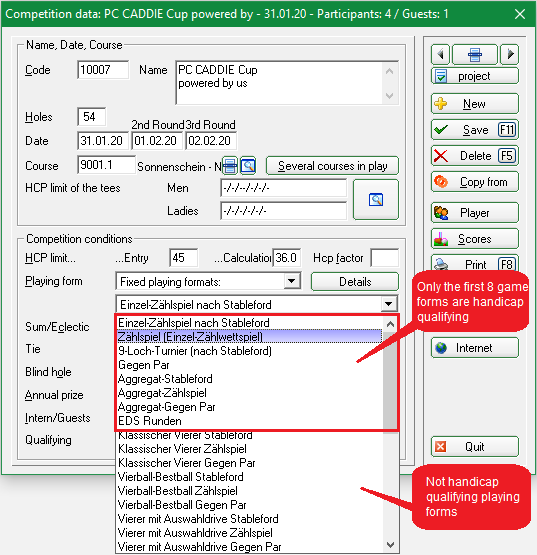537x555 pixels.
Task: Collapse the Einzel-Zählspiel nach Stableford combo box
Action: tap(389, 304)
